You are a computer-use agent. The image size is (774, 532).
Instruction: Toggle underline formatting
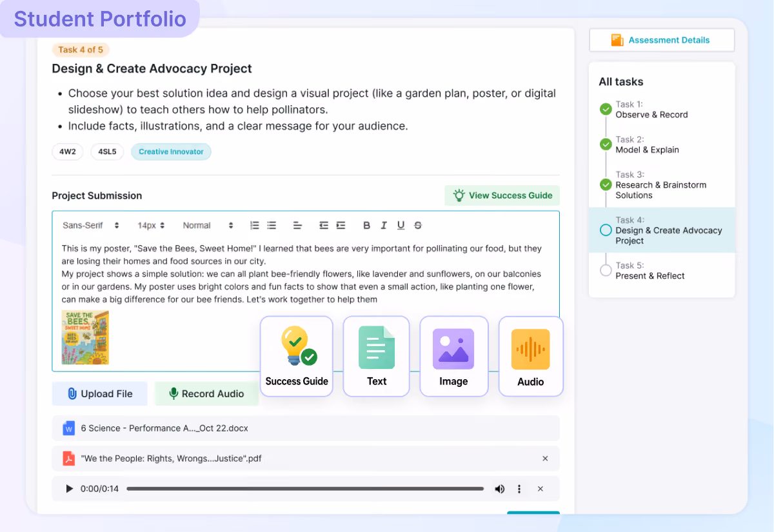tap(401, 225)
